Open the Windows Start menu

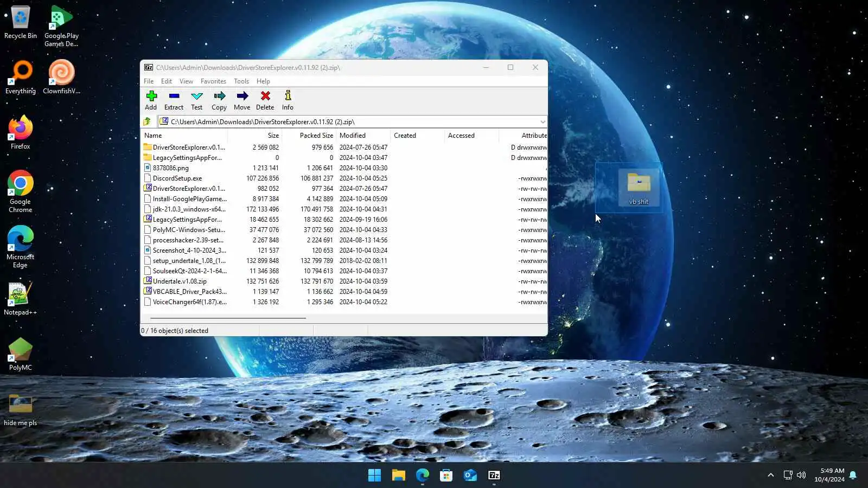pos(374,476)
